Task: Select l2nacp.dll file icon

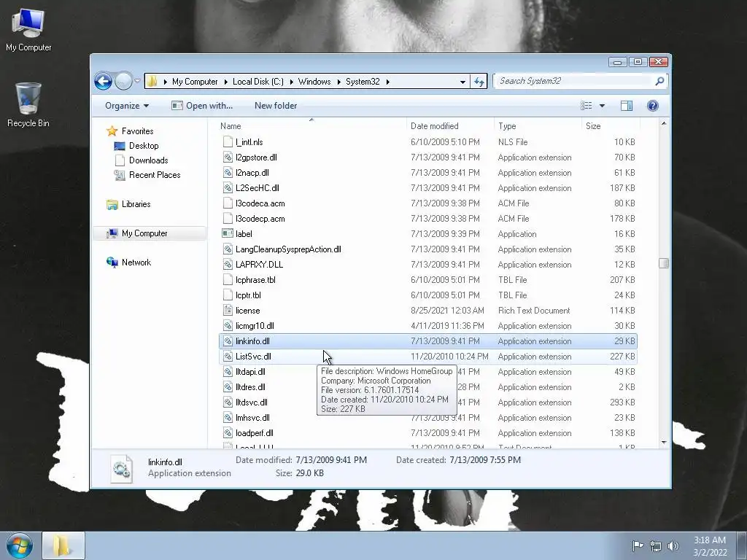Action: point(228,172)
